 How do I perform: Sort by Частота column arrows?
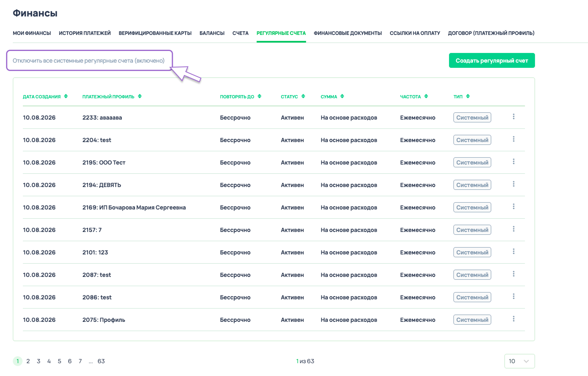426,96
